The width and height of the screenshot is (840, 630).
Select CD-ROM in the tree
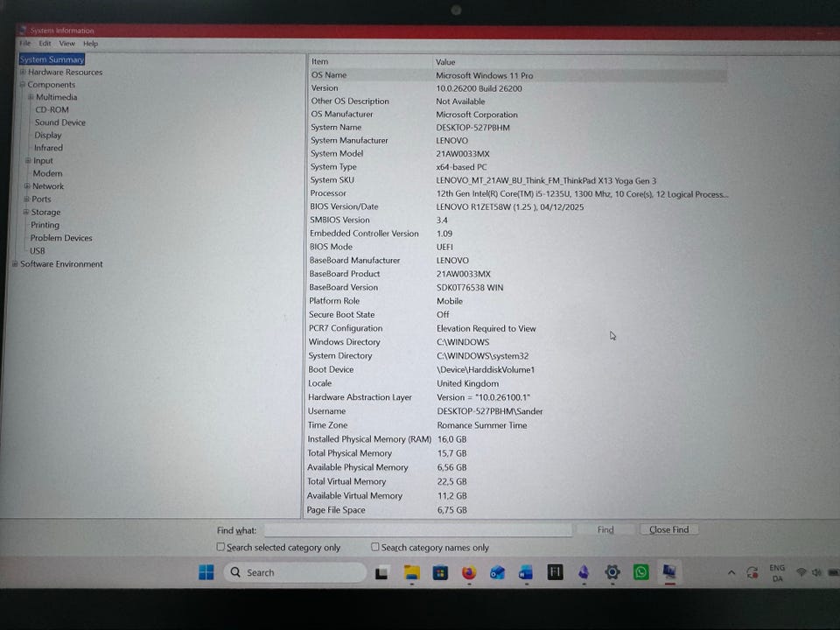[x=52, y=109]
